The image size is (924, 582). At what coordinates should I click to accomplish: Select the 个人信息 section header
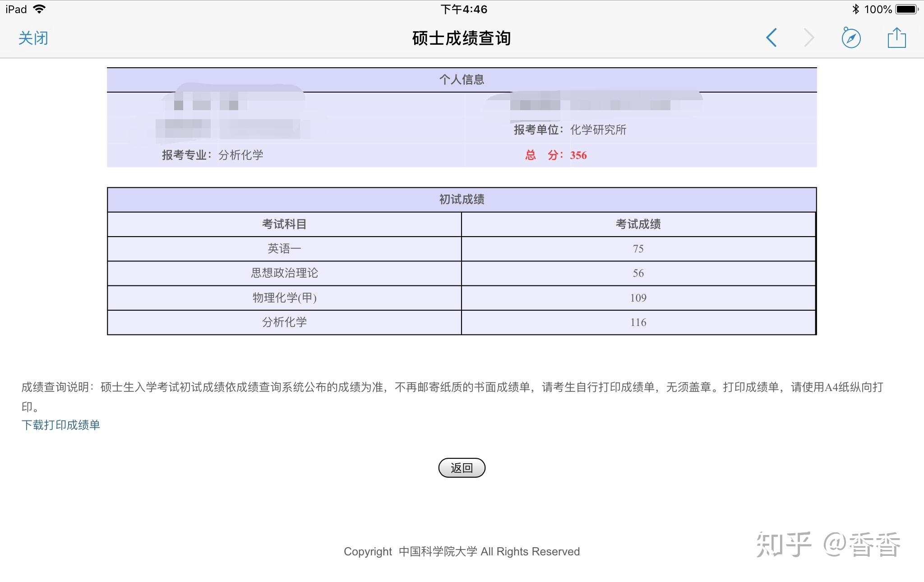(x=462, y=80)
